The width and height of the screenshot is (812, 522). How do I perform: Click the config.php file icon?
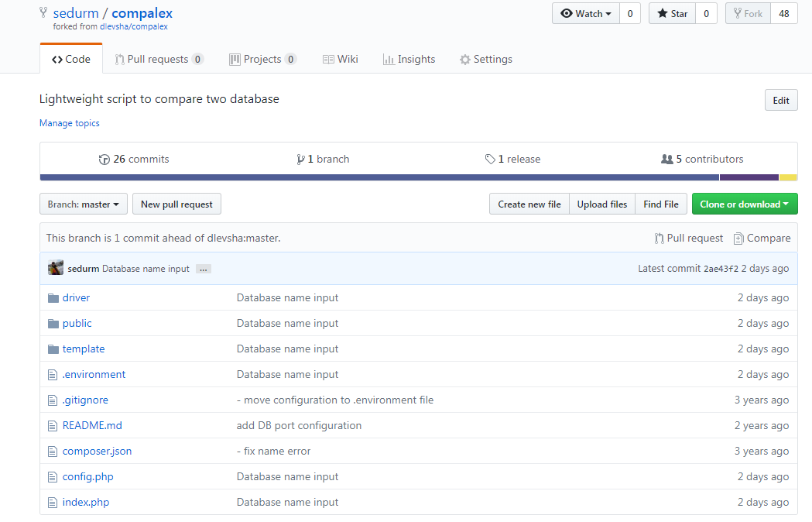point(53,477)
